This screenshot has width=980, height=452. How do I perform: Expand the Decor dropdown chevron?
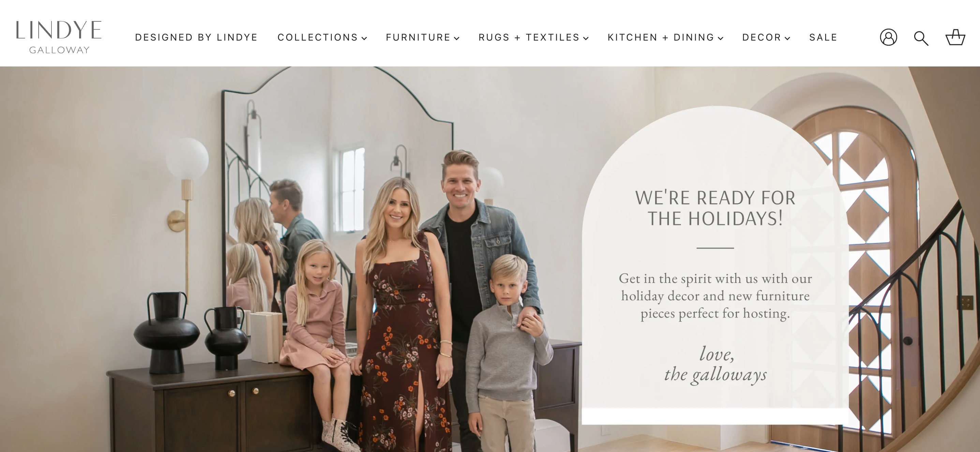point(787,39)
